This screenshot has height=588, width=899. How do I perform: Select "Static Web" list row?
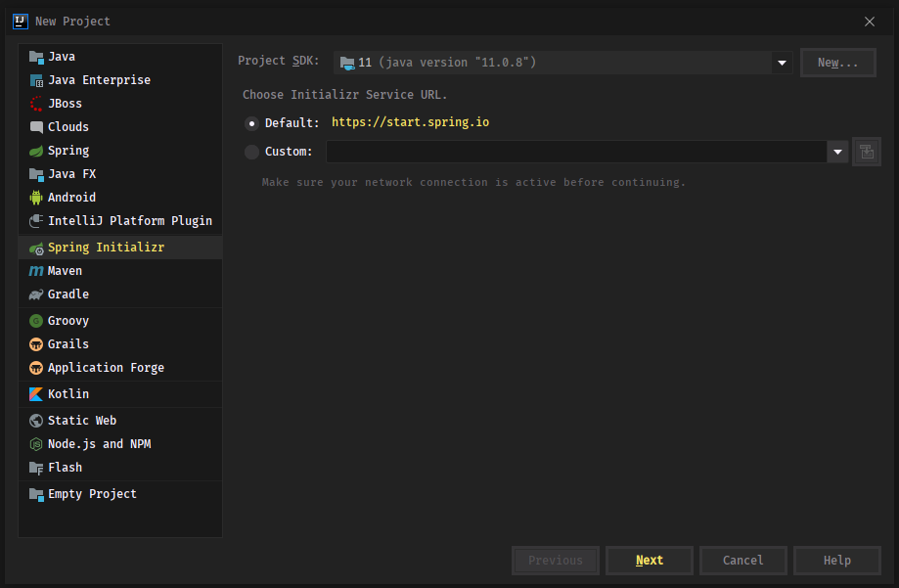[x=120, y=421]
